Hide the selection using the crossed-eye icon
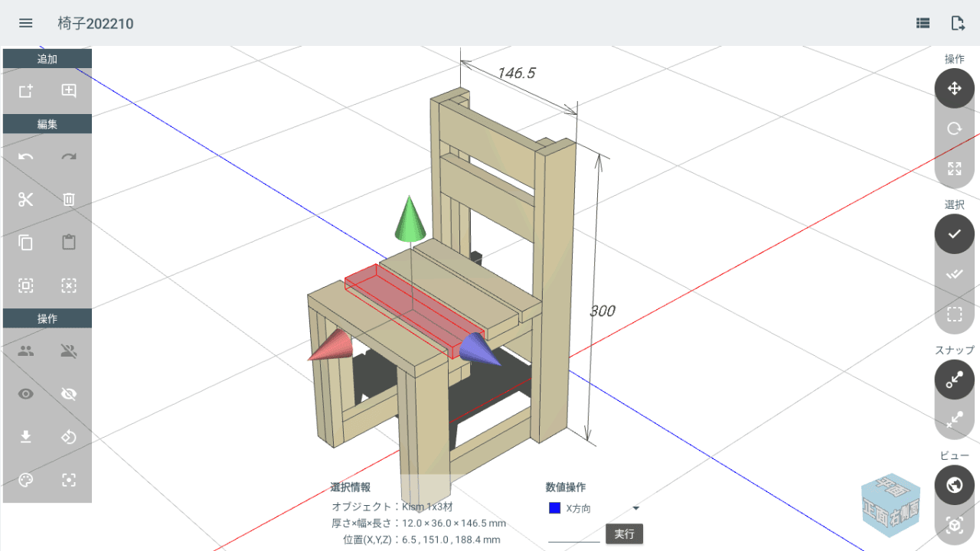Viewport: 980px width, 551px height. (x=68, y=393)
